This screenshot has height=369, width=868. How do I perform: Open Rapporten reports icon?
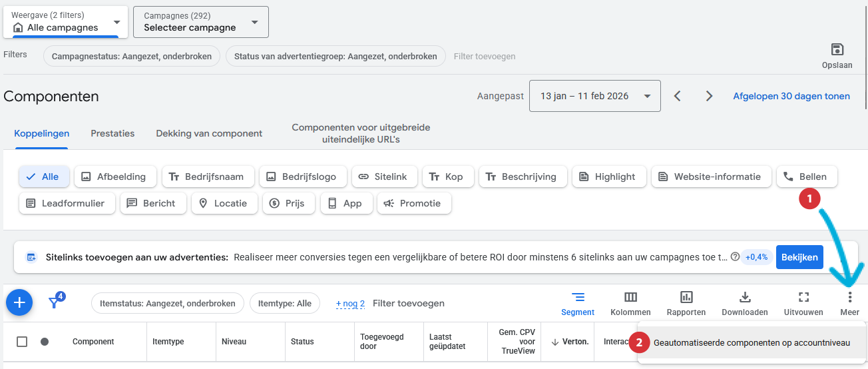coord(686,303)
